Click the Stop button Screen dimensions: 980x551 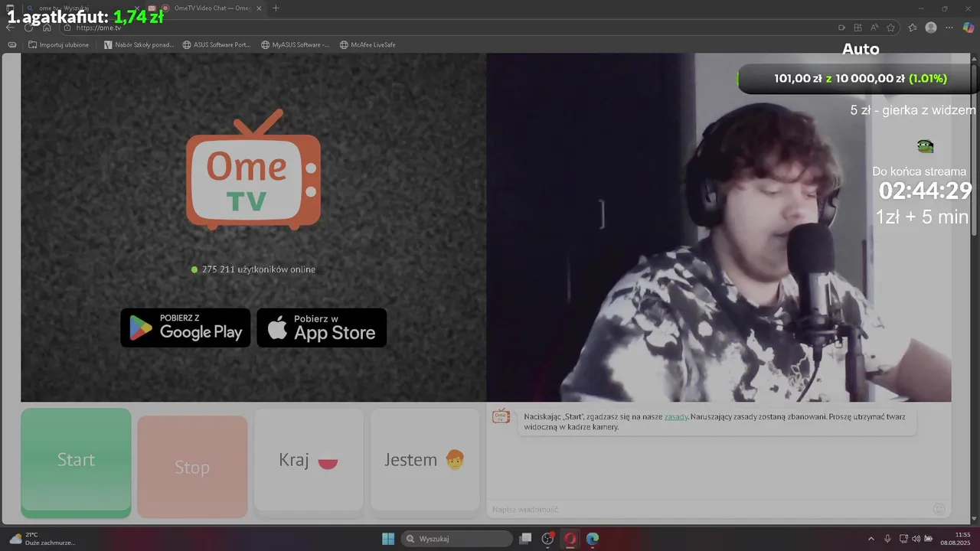tap(192, 467)
